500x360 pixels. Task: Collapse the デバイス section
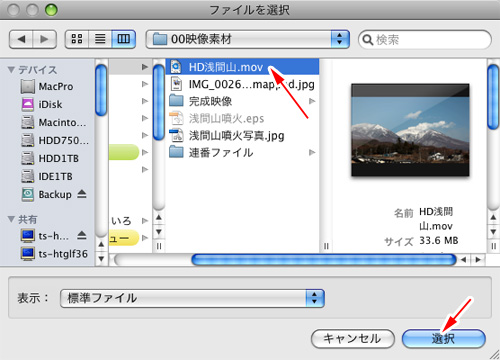[x=11, y=70]
